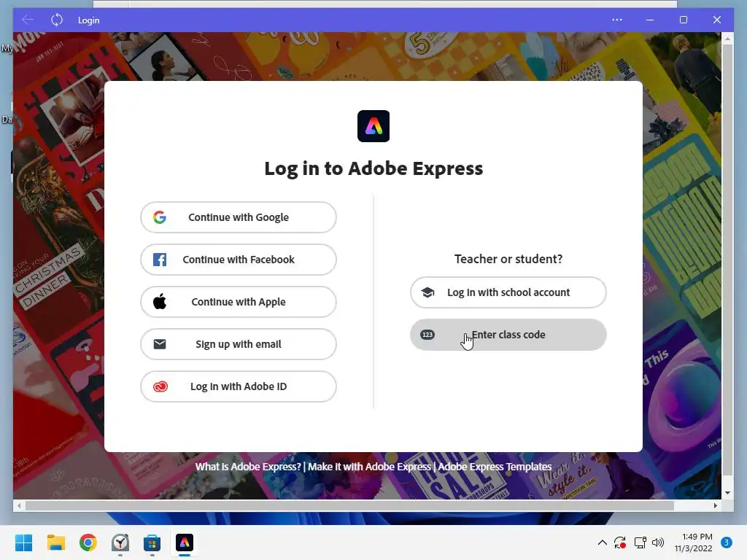Close the Login window
The image size is (747, 560).
pos(717,20)
